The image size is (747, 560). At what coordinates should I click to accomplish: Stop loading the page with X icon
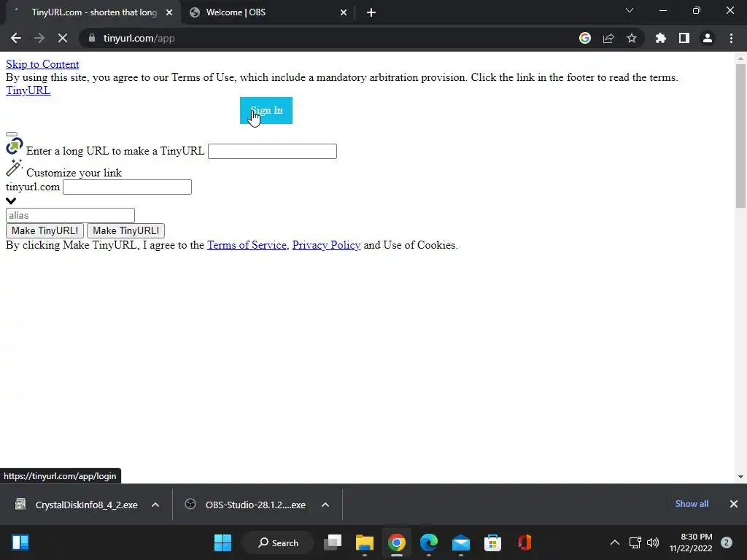click(63, 38)
